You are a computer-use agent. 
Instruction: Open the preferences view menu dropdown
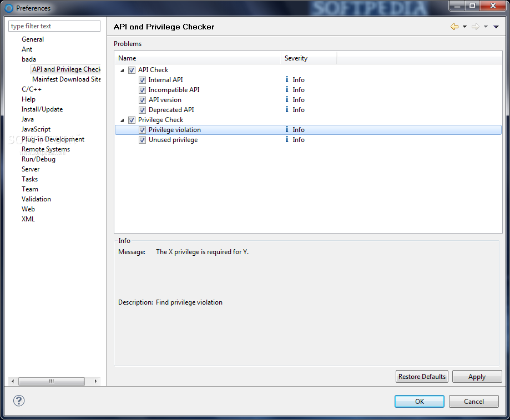click(x=496, y=27)
